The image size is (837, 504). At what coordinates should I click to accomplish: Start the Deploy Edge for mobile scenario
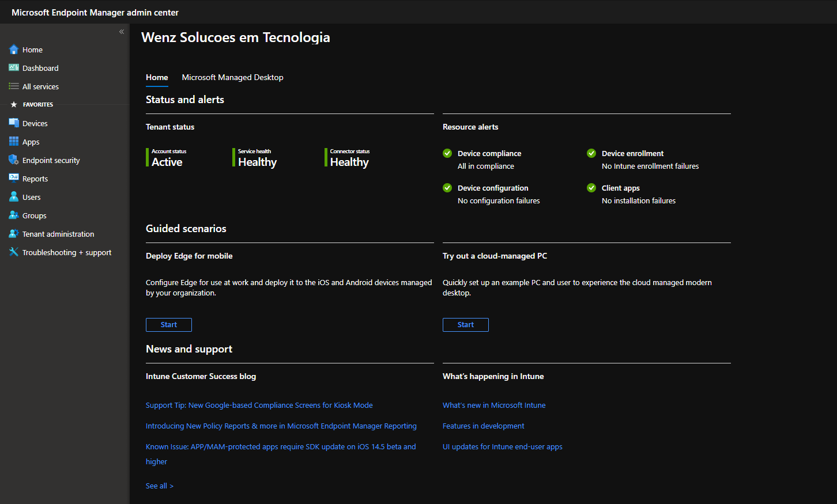[169, 325]
